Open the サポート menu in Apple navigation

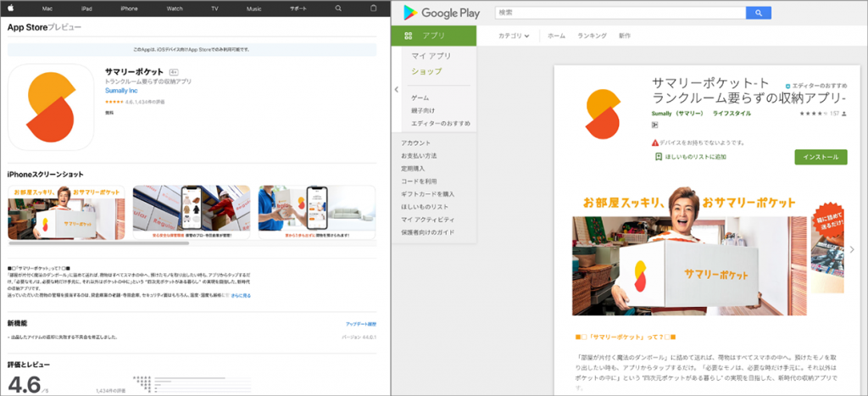click(298, 8)
